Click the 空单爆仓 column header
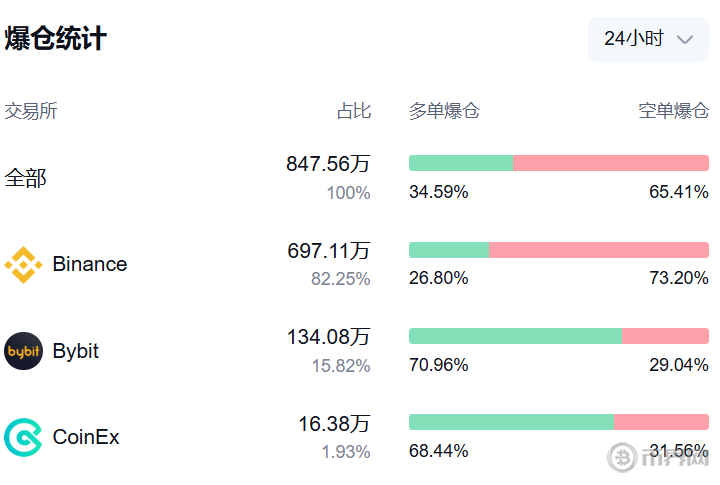Screen dimensions: 720x485 tap(674, 111)
